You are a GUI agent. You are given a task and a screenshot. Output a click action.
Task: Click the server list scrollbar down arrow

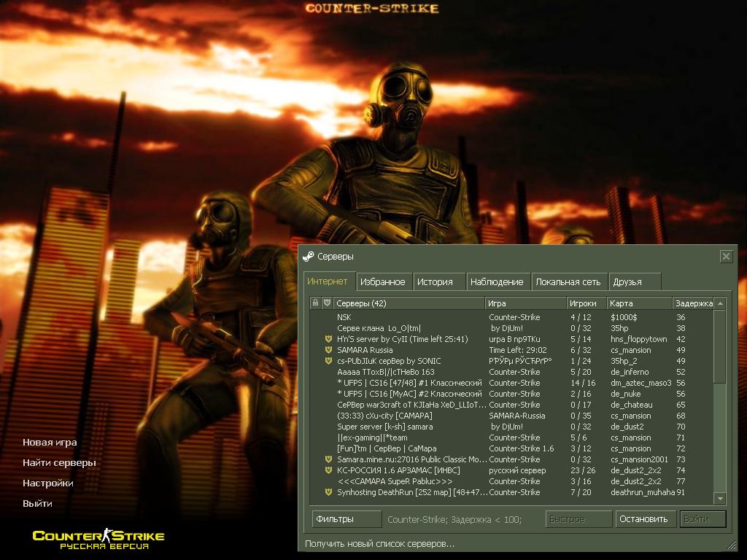(x=720, y=499)
